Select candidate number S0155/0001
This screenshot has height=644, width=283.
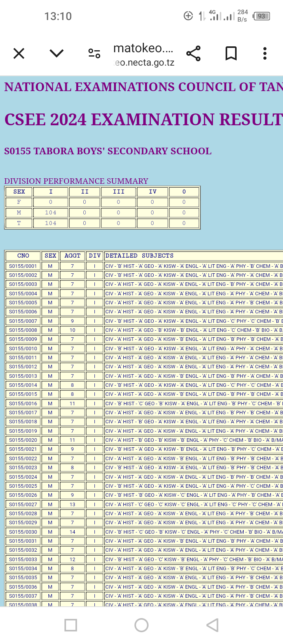click(x=23, y=266)
